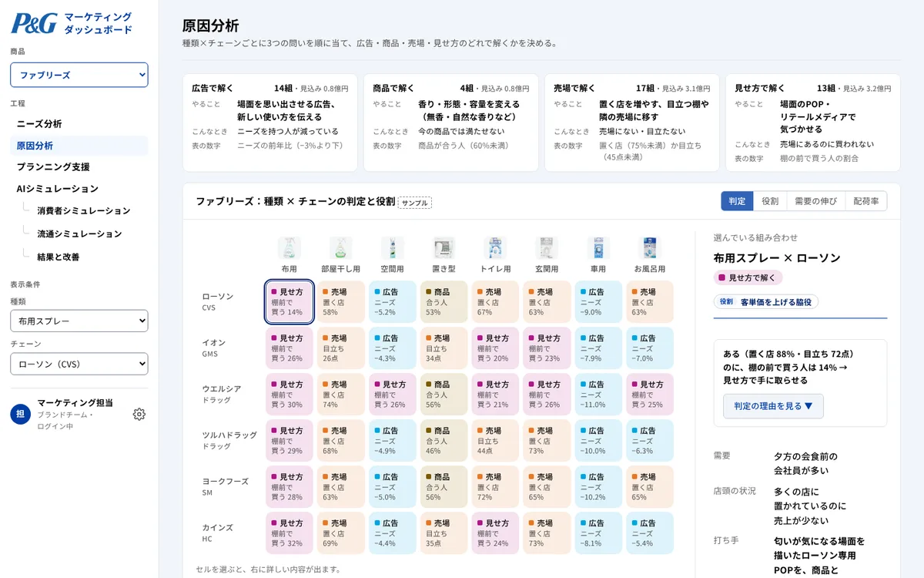The image size is (924, 578).
Task: Click the 売場で解く summary card
Action: [632, 123]
